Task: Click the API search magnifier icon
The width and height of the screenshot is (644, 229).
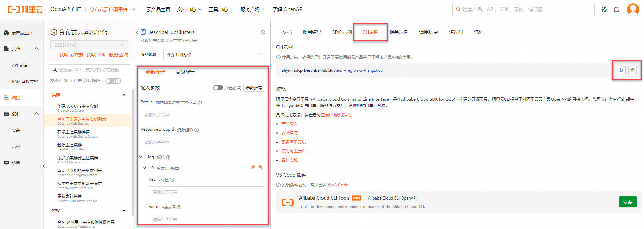Action: [x=54, y=70]
